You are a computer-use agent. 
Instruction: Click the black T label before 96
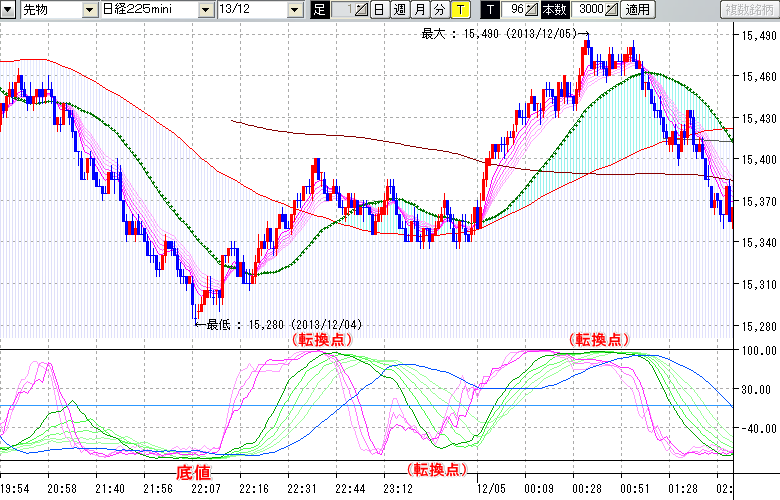click(489, 10)
